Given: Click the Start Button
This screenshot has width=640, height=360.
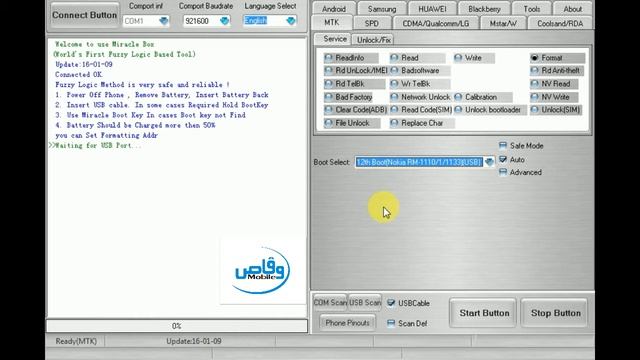Looking at the screenshot, I should click(484, 313).
